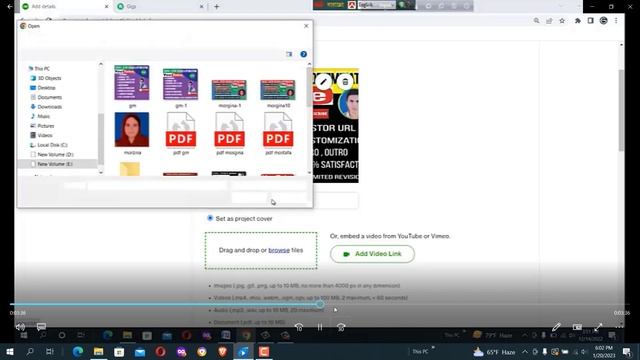Open taskbar Search magnifier
640x360 pixels.
[x=30, y=351]
